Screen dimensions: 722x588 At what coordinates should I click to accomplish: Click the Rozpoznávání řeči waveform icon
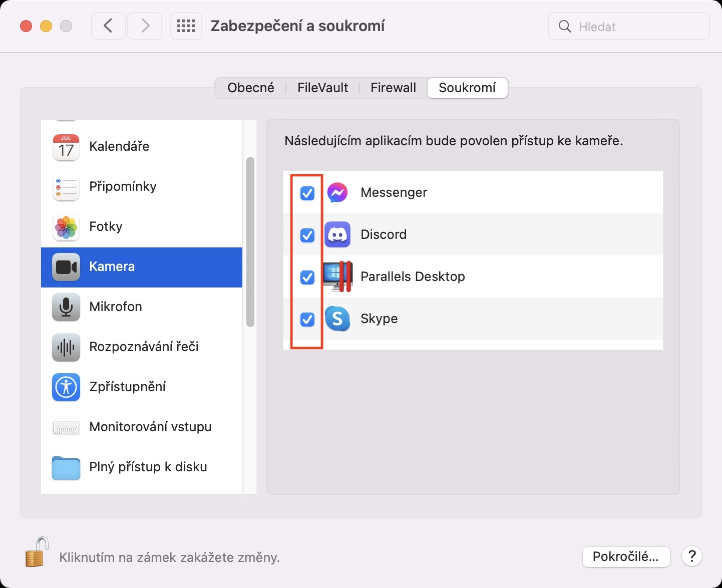coord(66,347)
